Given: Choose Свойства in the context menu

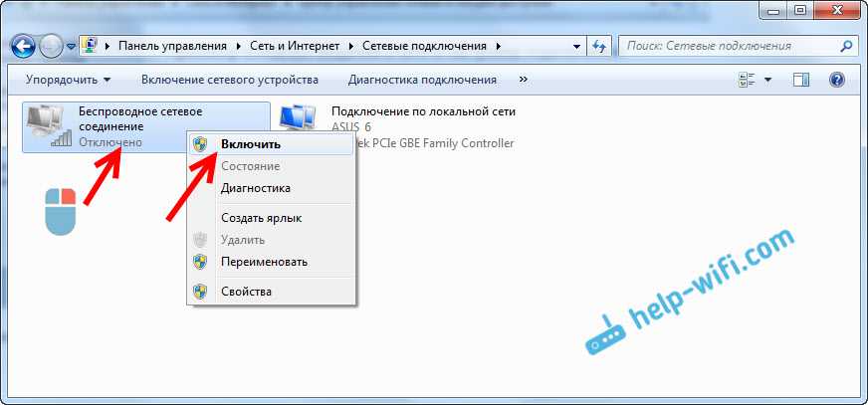Looking at the screenshot, I should 246,292.
